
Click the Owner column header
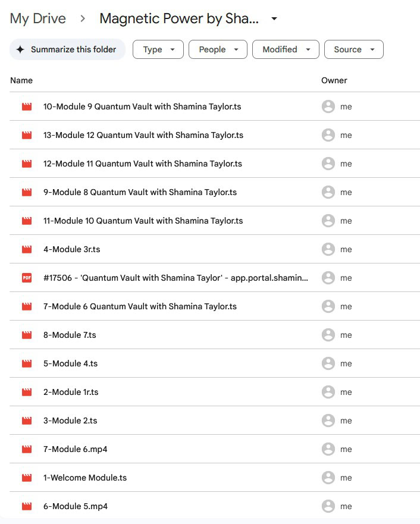point(334,80)
